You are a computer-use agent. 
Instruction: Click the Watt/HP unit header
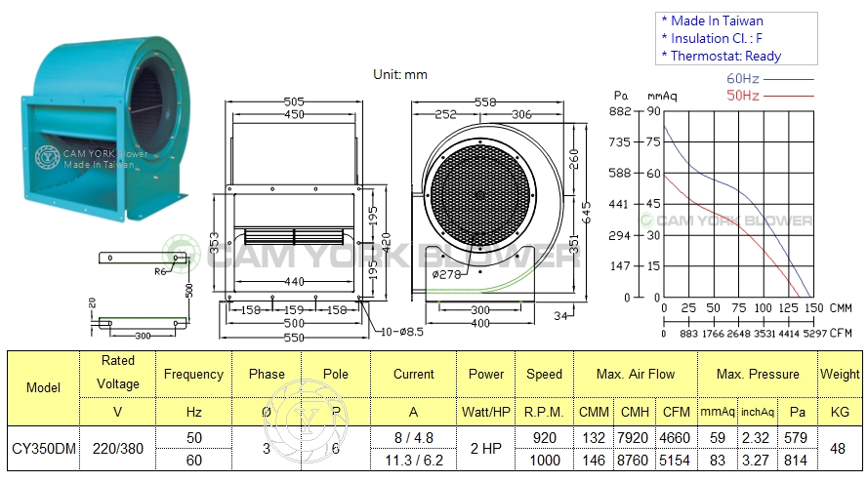tap(486, 412)
